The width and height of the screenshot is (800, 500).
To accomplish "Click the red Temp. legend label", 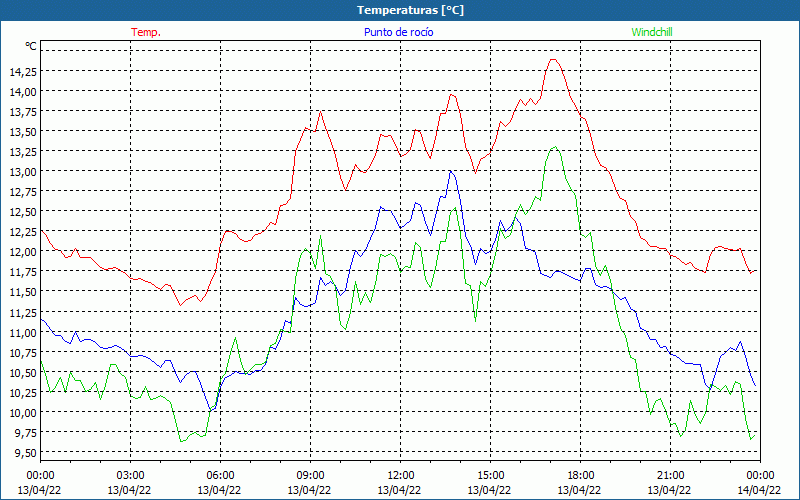I will [146, 32].
